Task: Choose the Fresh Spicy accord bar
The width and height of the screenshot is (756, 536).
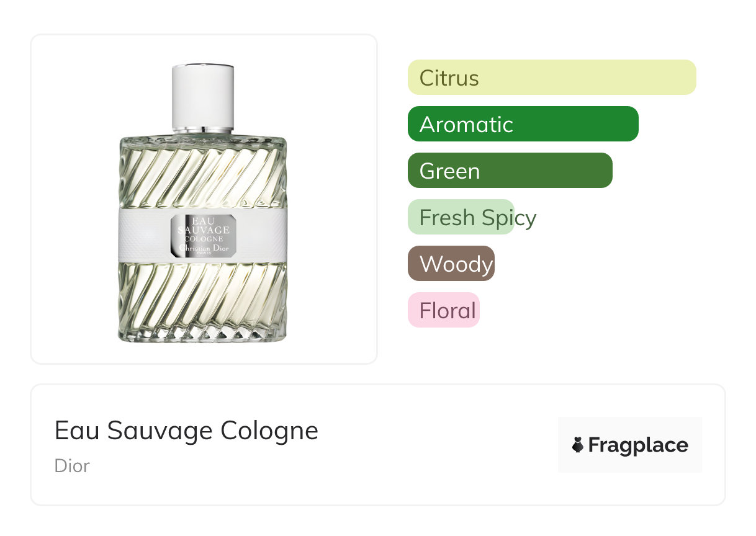Action: pos(461,217)
